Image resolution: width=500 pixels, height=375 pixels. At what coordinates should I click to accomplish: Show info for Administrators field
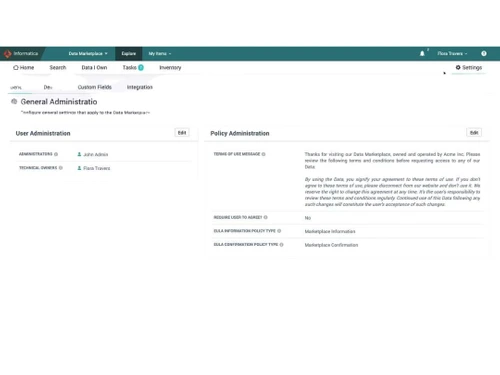click(56, 154)
